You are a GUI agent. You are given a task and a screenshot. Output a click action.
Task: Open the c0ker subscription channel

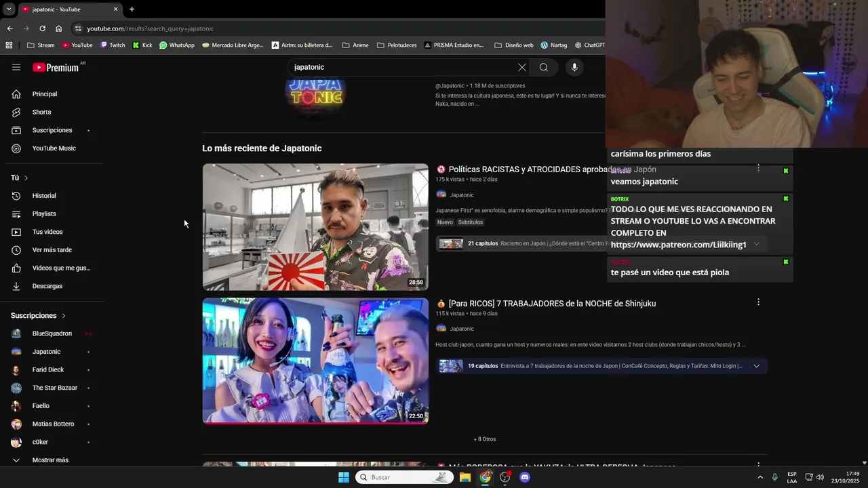click(52, 442)
